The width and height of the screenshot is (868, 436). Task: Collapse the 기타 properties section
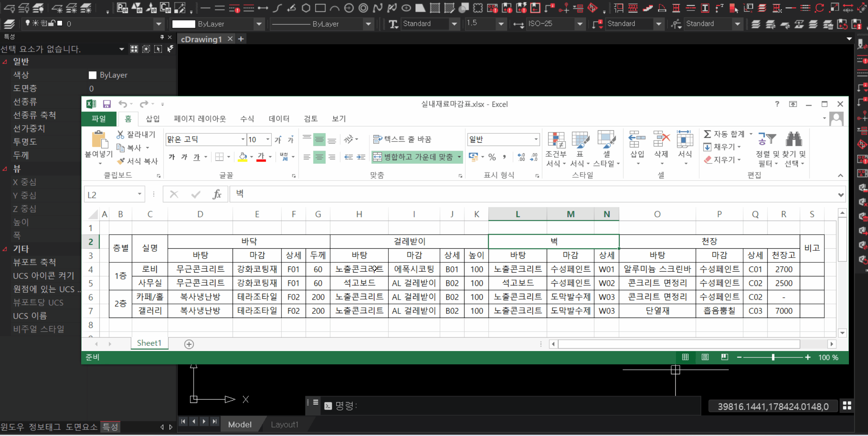click(5, 249)
